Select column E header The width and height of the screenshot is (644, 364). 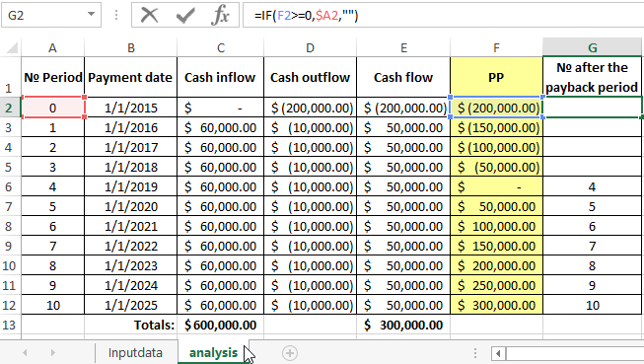tap(403, 48)
